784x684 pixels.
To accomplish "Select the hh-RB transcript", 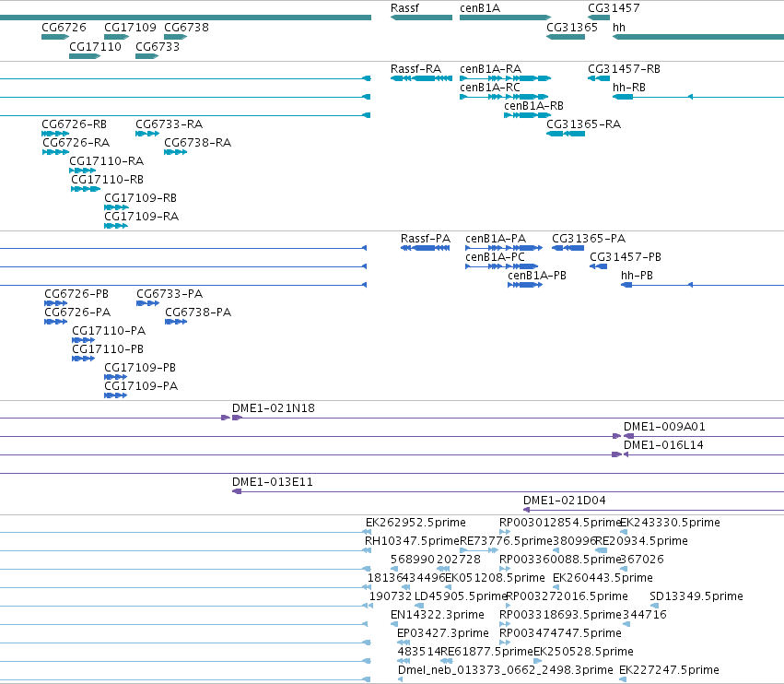I will pos(698,97).
